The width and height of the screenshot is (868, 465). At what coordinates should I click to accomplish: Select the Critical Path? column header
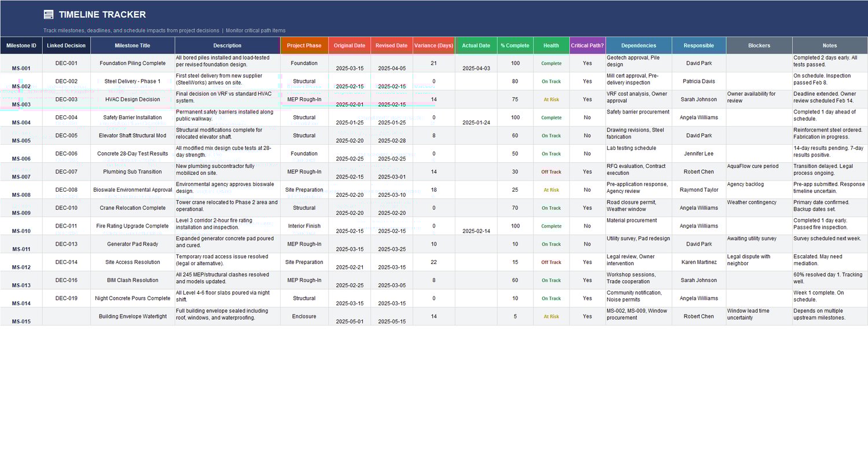[587, 45]
